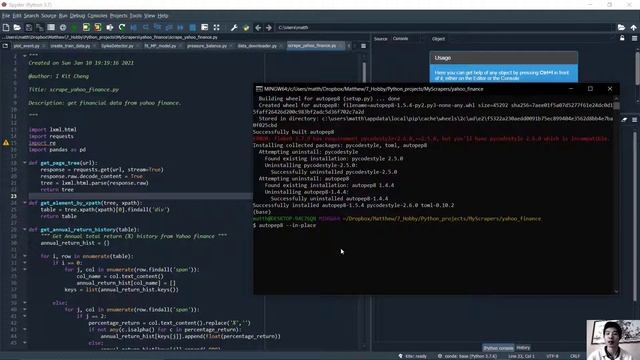This screenshot has width=640, height=360.
Task: Clear the console using the eraser icon
Action: (624, 120)
